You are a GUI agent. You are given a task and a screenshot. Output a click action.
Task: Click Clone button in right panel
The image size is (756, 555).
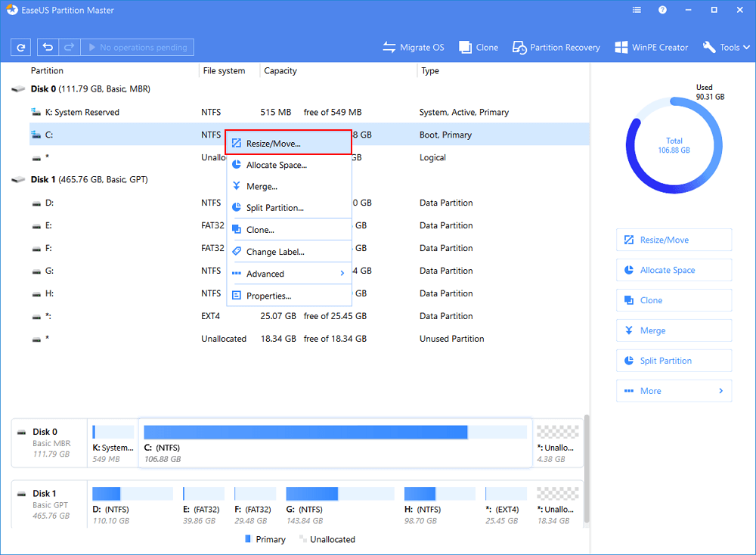pyautogui.click(x=674, y=300)
